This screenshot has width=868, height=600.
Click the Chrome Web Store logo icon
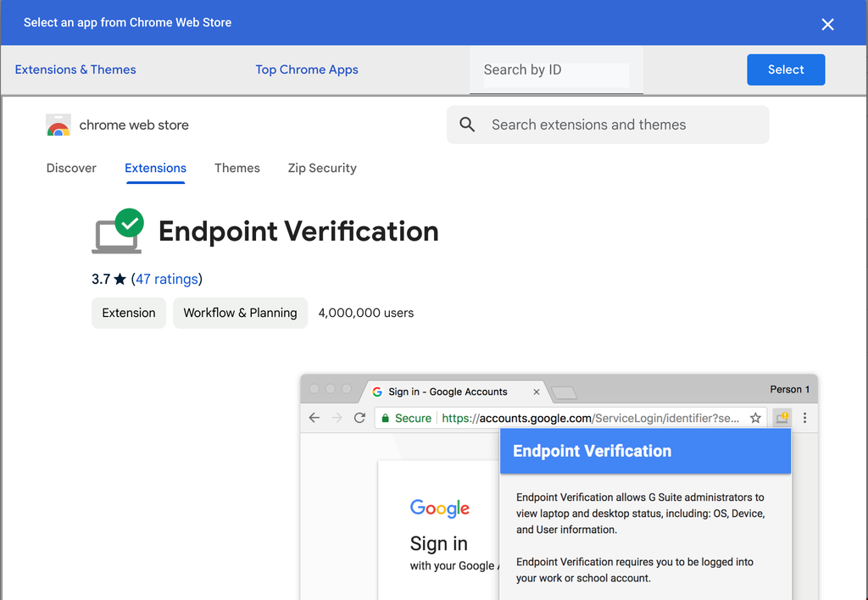coord(58,125)
